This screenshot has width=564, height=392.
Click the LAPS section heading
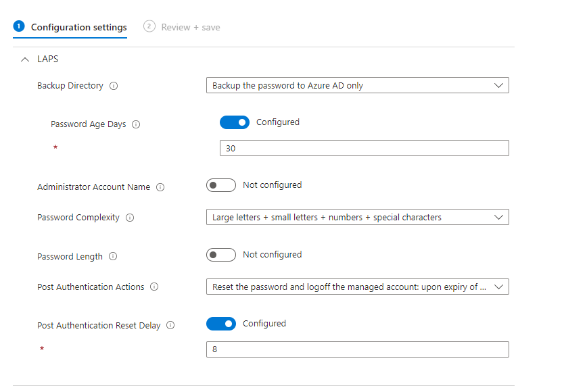pos(47,59)
